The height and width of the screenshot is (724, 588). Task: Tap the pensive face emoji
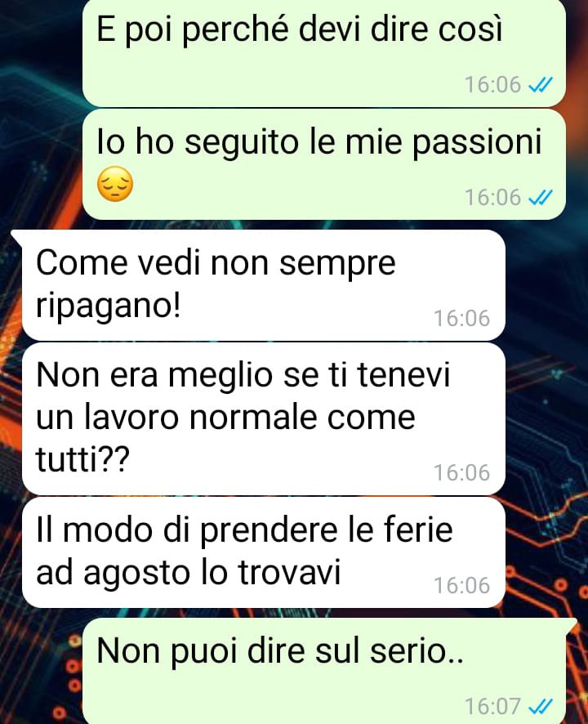pyautogui.click(x=115, y=184)
